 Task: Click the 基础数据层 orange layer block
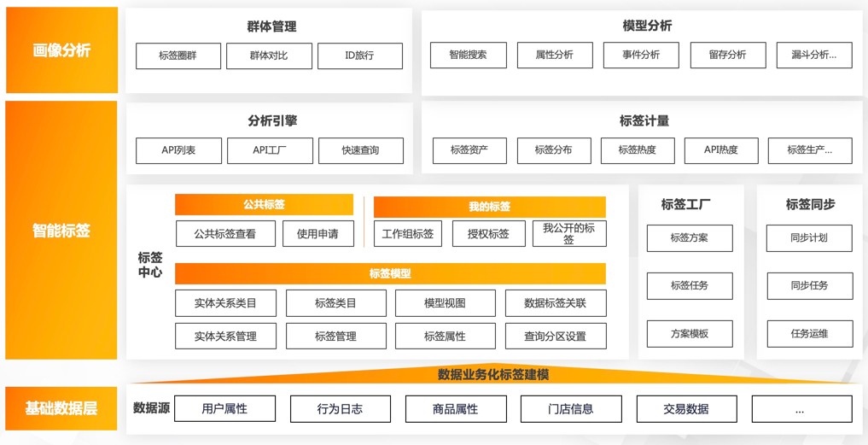(61, 409)
